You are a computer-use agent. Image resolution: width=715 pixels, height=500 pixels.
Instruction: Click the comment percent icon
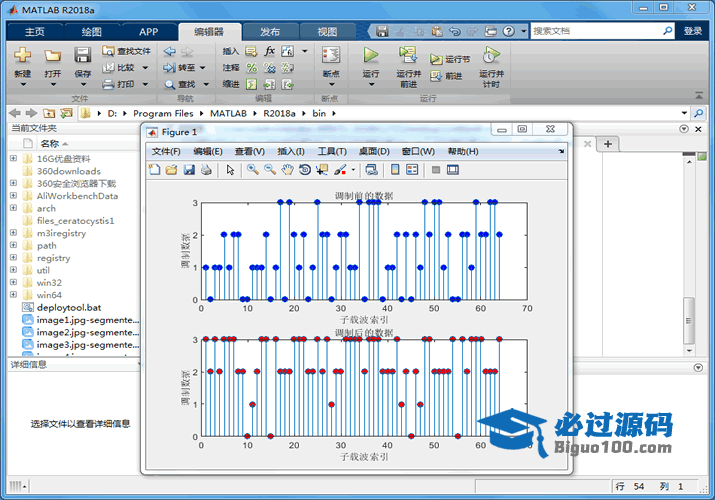click(252, 68)
